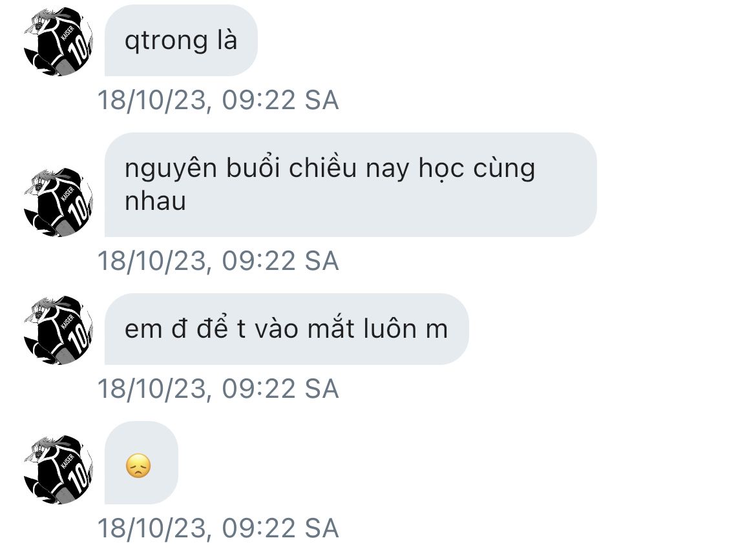The image size is (756, 558).
Task: Click timestamp under 'qtrong là' message
Action: [x=218, y=100]
